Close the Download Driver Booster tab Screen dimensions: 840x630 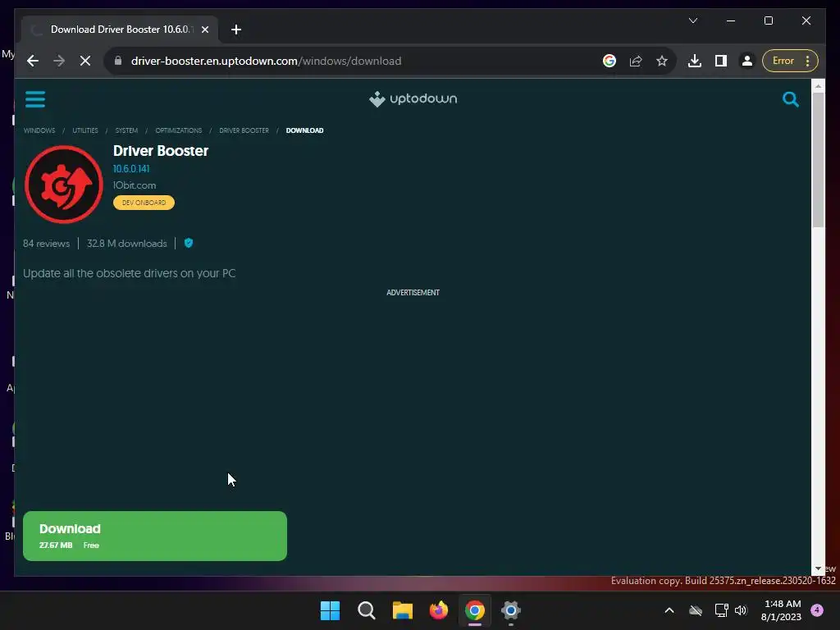(x=204, y=30)
